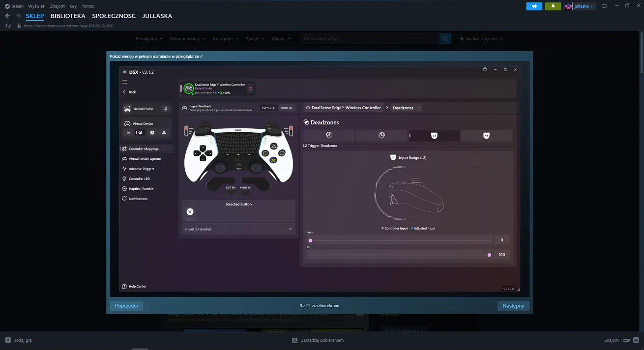Open Adaptive Triggers in the sidebar
This screenshot has height=350, width=644.
coord(141,169)
